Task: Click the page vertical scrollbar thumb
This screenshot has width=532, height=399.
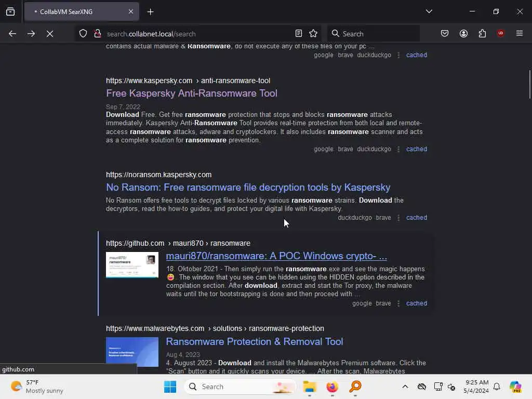Action: point(529,85)
